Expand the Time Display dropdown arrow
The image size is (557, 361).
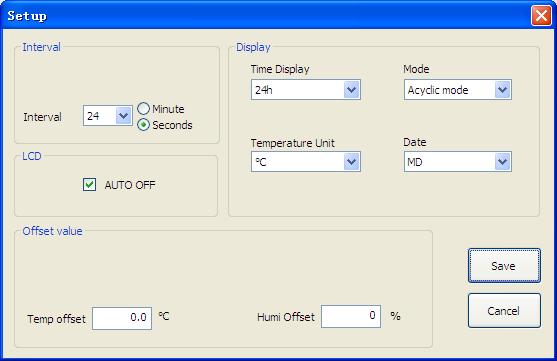tap(352, 90)
